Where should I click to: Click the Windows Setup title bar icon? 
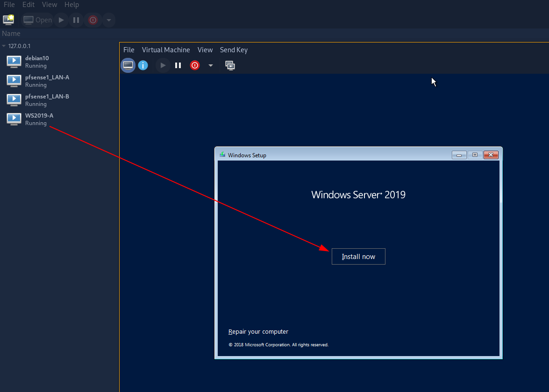pyautogui.click(x=222, y=154)
